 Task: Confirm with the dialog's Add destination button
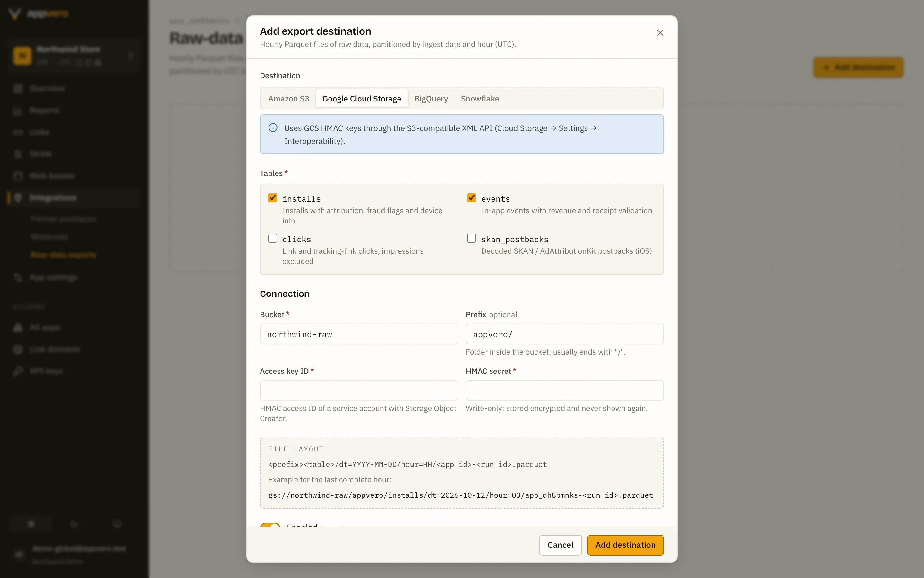[x=625, y=545]
